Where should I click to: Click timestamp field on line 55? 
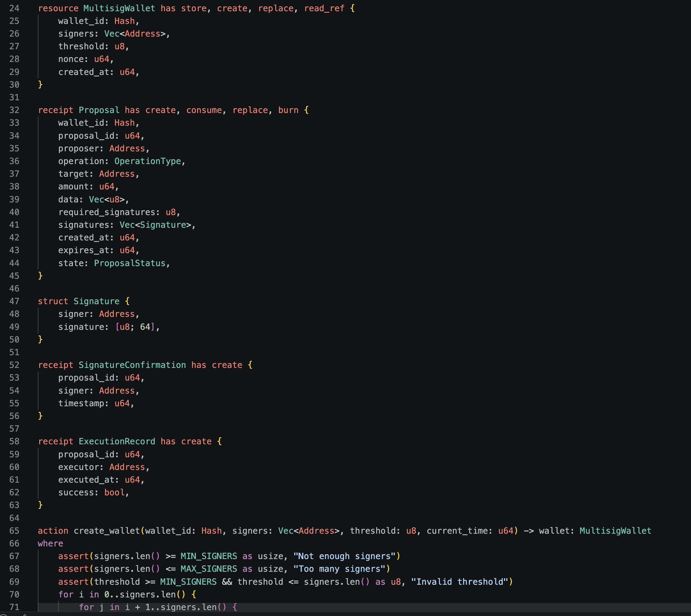click(x=81, y=404)
